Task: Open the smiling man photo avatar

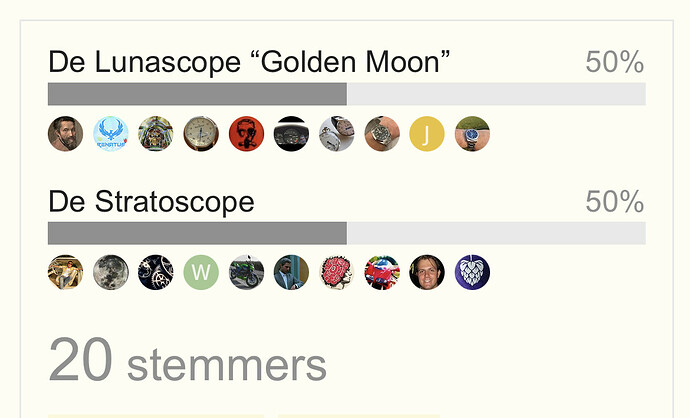Action: click(x=427, y=272)
